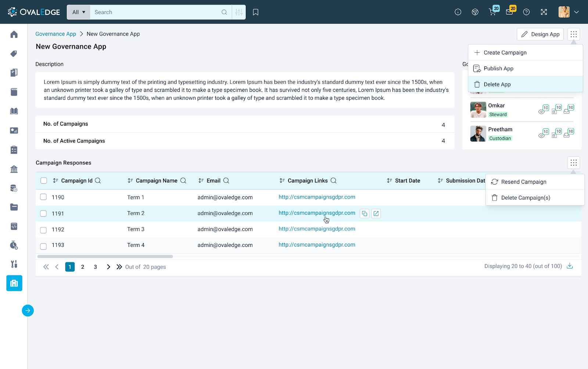Select Create Campaign from menu
588x369 pixels.
click(x=526, y=53)
